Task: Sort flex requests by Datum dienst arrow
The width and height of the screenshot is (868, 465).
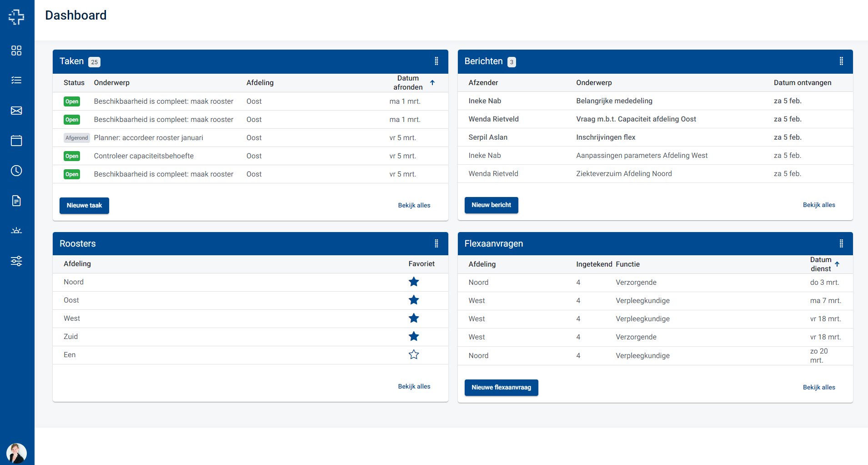Action: (x=837, y=264)
